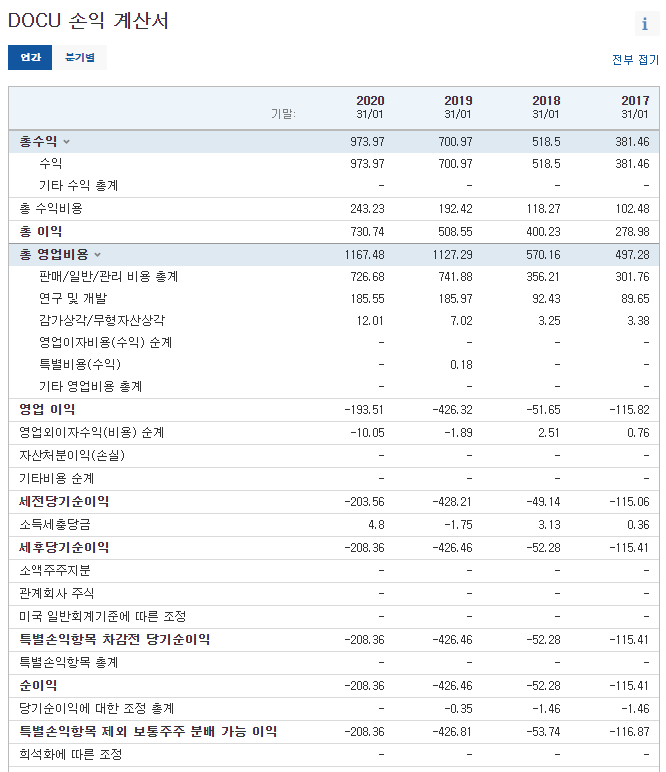Click the 당기순이익에 대한 조정 총계 label

97,709
